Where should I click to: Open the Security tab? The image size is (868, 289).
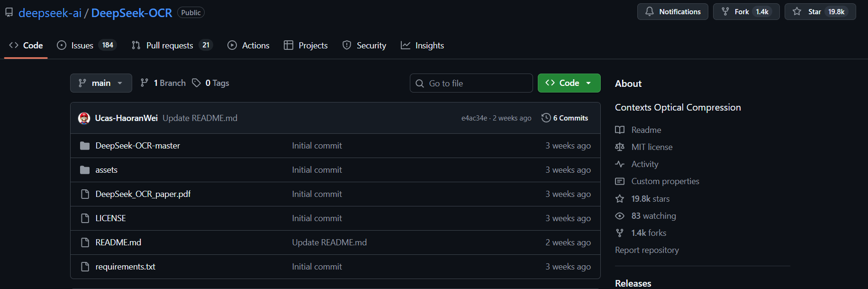coord(364,46)
